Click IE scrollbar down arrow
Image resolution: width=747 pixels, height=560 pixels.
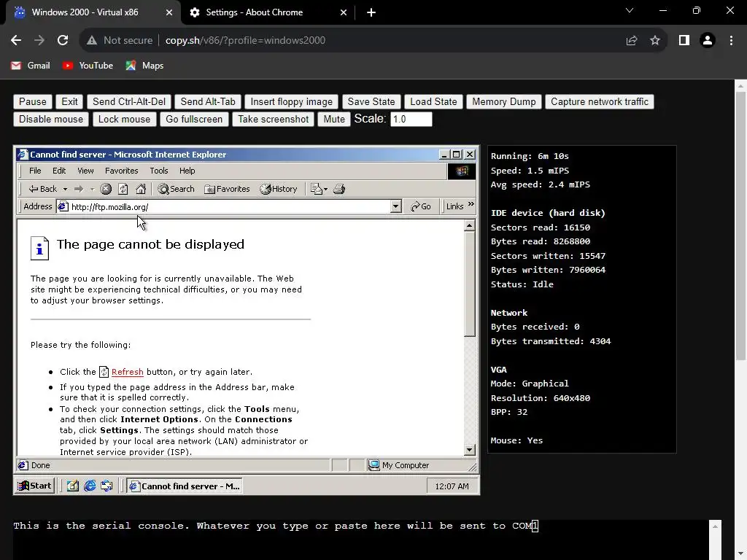(469, 449)
